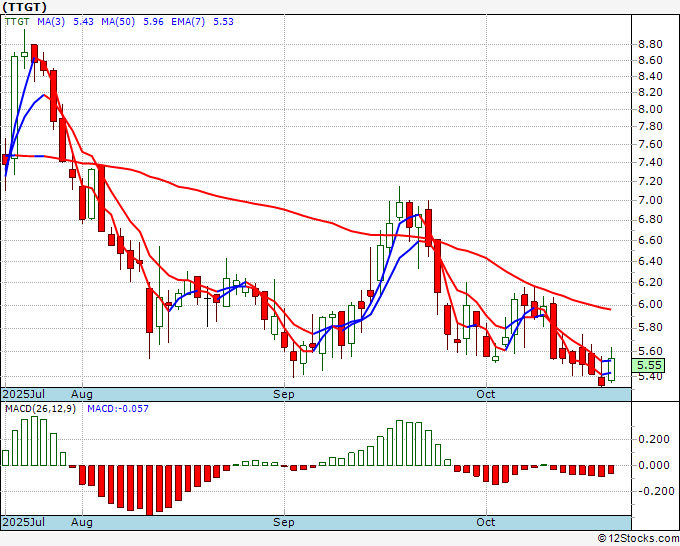Click the 0.000 MACD axis label

pos(654,465)
